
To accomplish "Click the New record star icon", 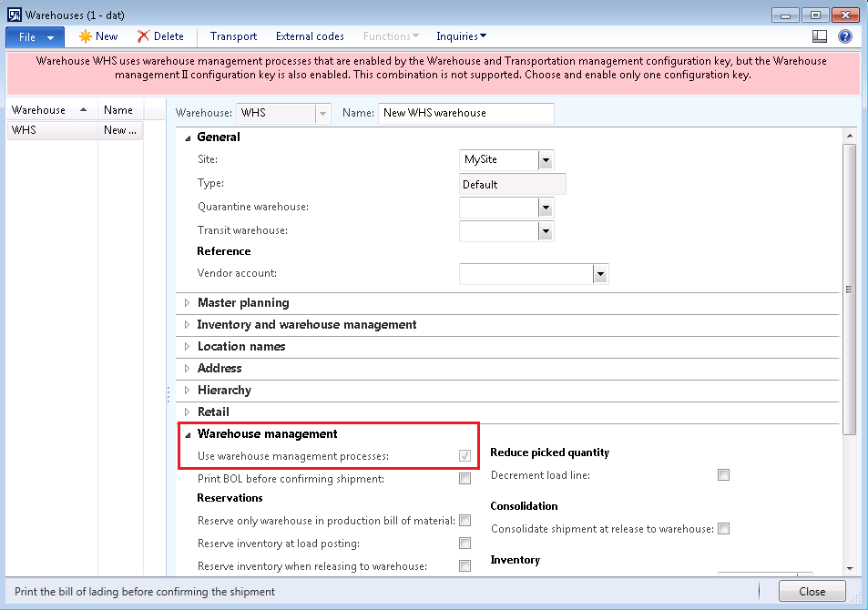I will (x=86, y=36).
